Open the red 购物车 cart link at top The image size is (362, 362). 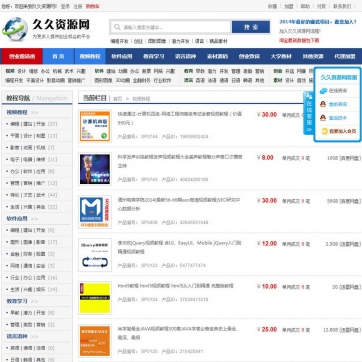[92, 6]
